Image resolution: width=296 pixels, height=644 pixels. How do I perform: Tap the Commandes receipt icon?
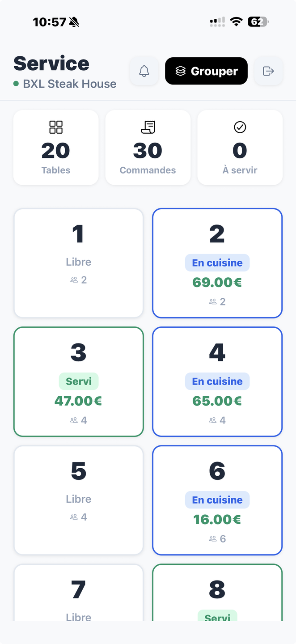pyautogui.click(x=148, y=127)
